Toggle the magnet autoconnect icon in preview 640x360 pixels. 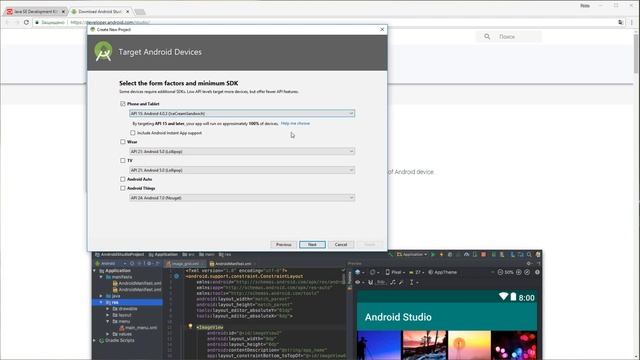(371, 282)
